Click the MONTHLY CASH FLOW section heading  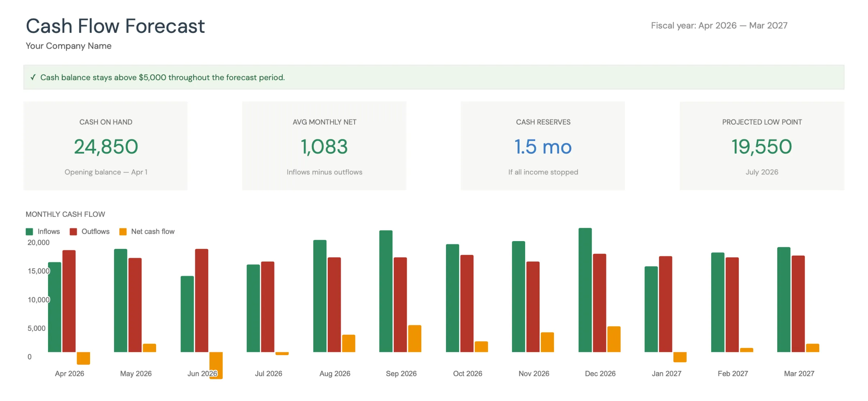[65, 214]
